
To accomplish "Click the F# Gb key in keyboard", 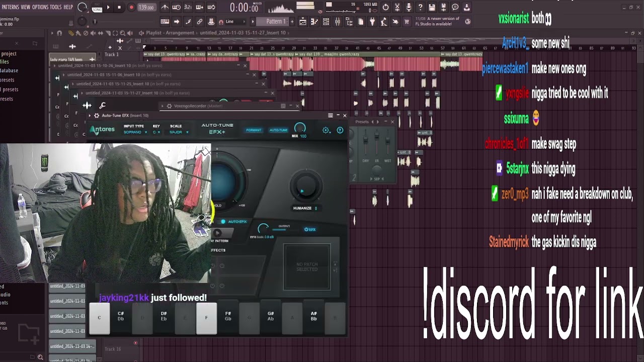I will coord(228,316).
